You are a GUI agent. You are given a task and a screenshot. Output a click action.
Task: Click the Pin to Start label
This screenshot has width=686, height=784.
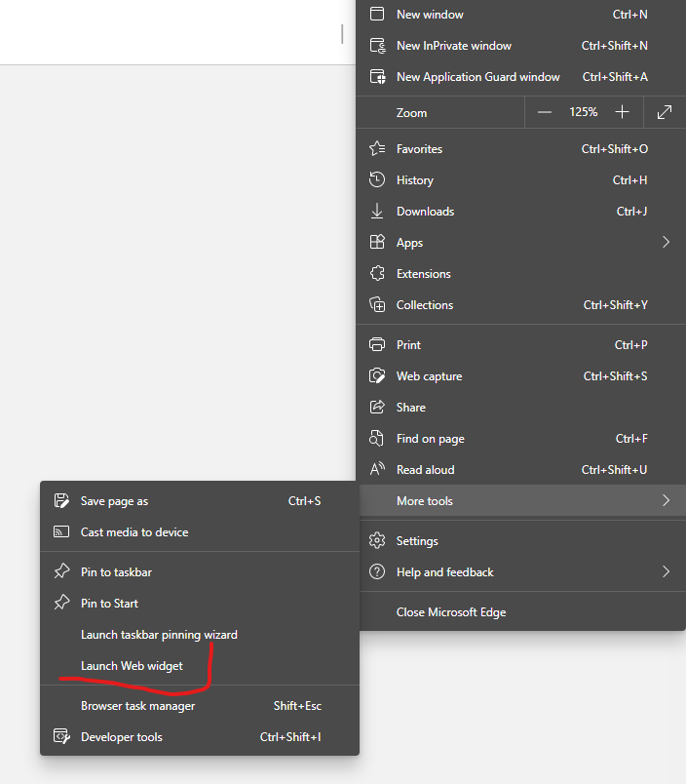109,603
